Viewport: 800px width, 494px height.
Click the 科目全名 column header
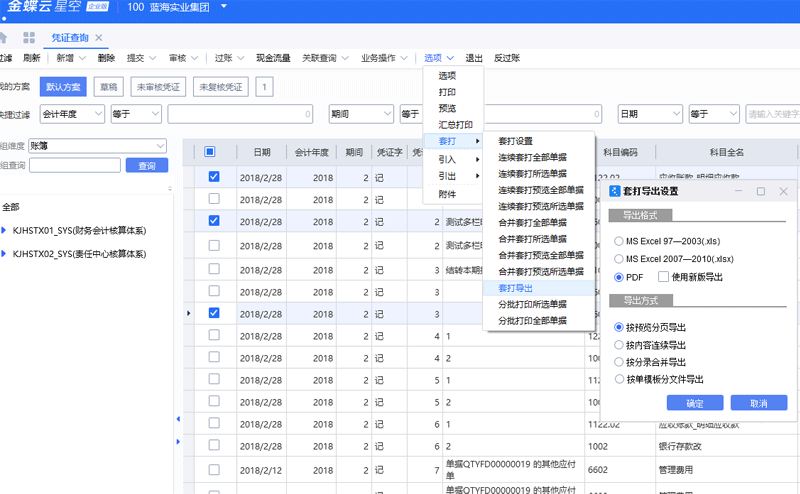[x=727, y=152]
